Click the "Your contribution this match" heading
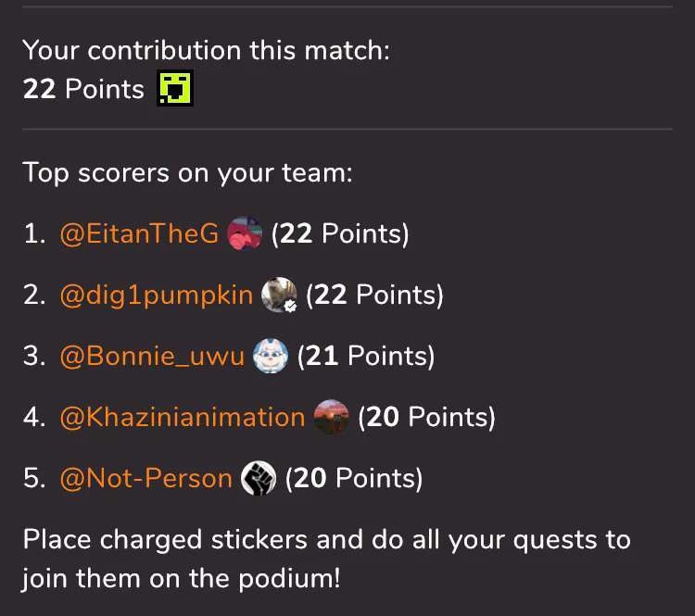 click(206, 50)
